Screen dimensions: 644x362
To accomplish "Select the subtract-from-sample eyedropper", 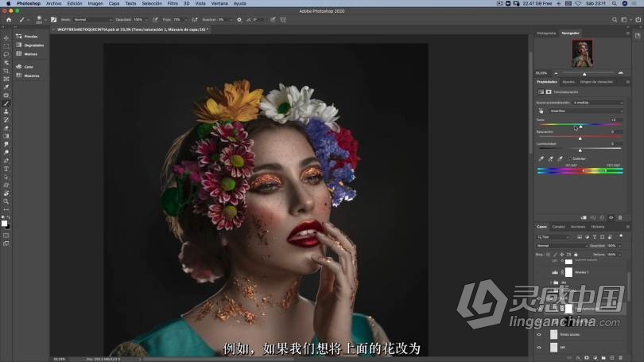I will (560, 158).
